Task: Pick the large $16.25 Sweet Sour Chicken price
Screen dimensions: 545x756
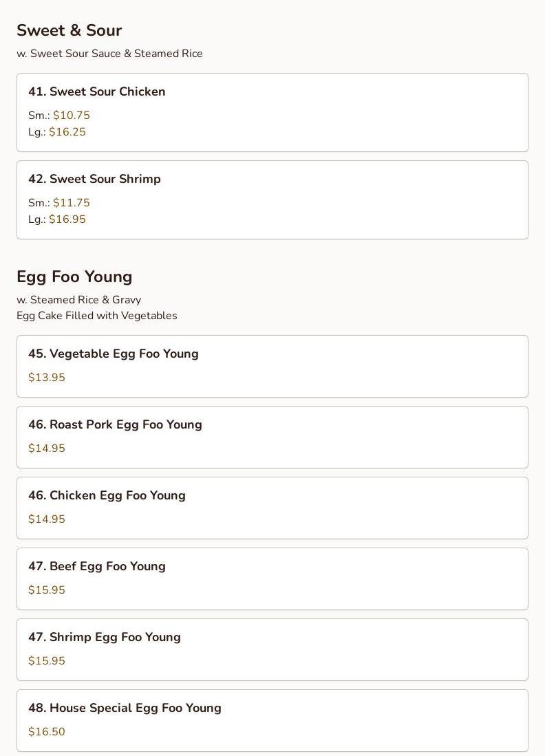Action: (x=67, y=132)
